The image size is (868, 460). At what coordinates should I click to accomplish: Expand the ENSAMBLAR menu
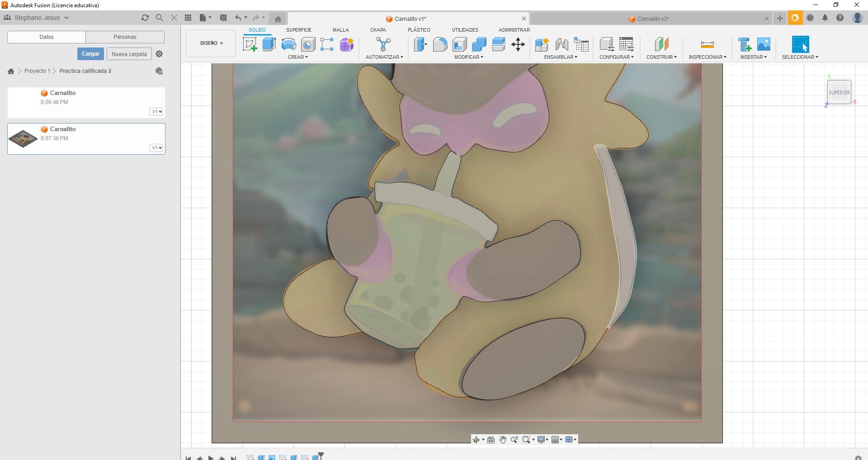tap(561, 57)
